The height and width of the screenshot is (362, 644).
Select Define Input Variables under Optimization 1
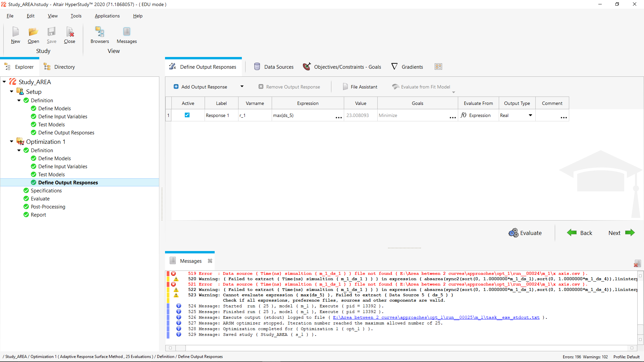coord(63,167)
